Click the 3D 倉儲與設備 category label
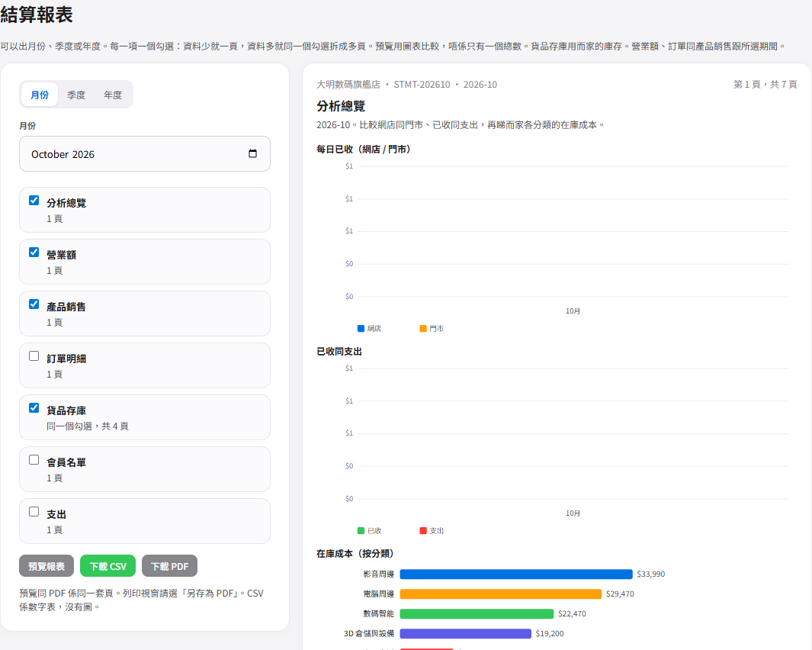 369,633
